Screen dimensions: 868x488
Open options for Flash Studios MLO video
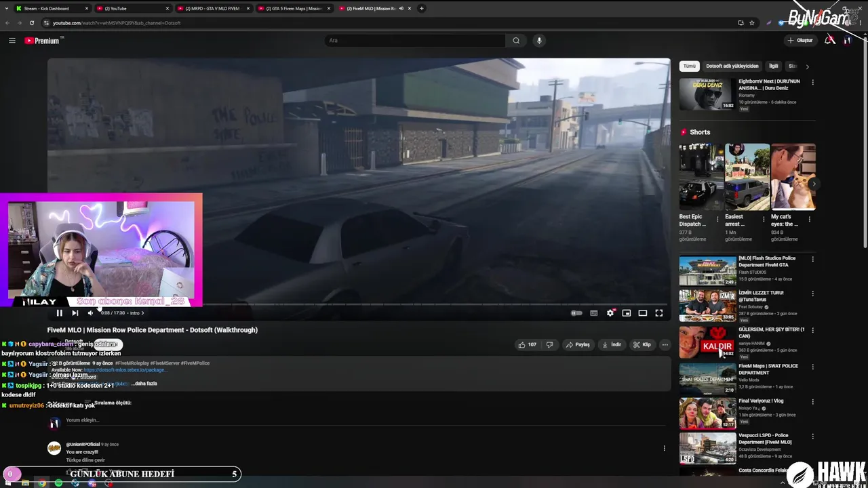[x=813, y=259]
